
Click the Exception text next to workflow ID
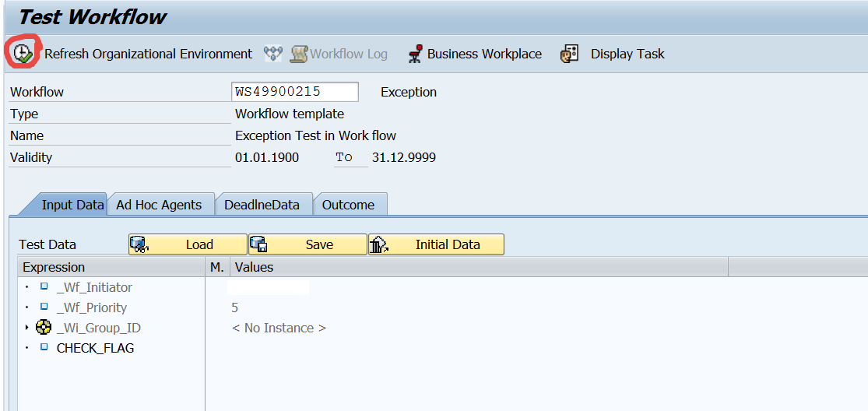pyautogui.click(x=409, y=93)
